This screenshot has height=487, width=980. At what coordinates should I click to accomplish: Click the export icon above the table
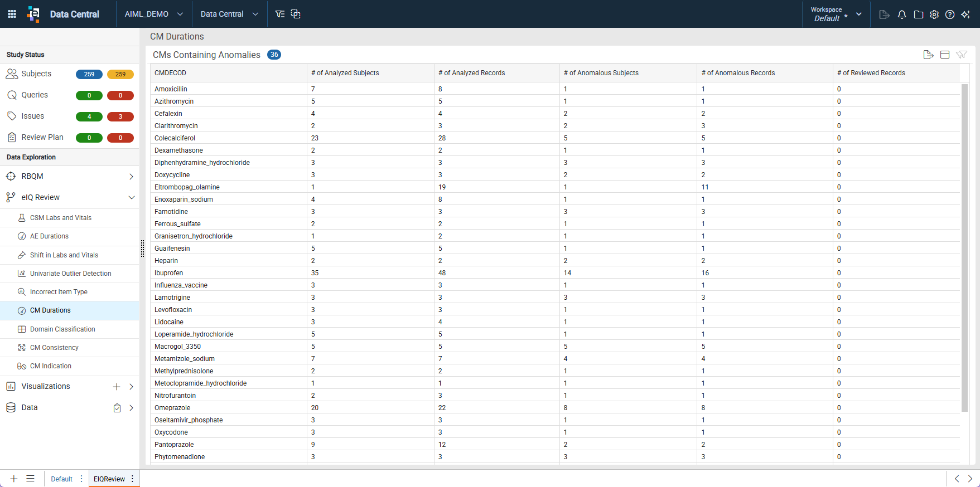pyautogui.click(x=928, y=55)
